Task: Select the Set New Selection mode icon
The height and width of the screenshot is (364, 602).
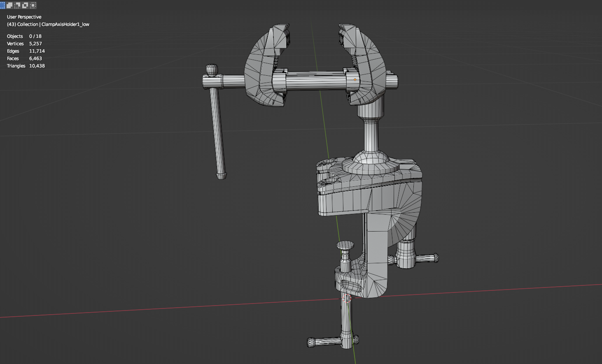Action: (x=2, y=5)
